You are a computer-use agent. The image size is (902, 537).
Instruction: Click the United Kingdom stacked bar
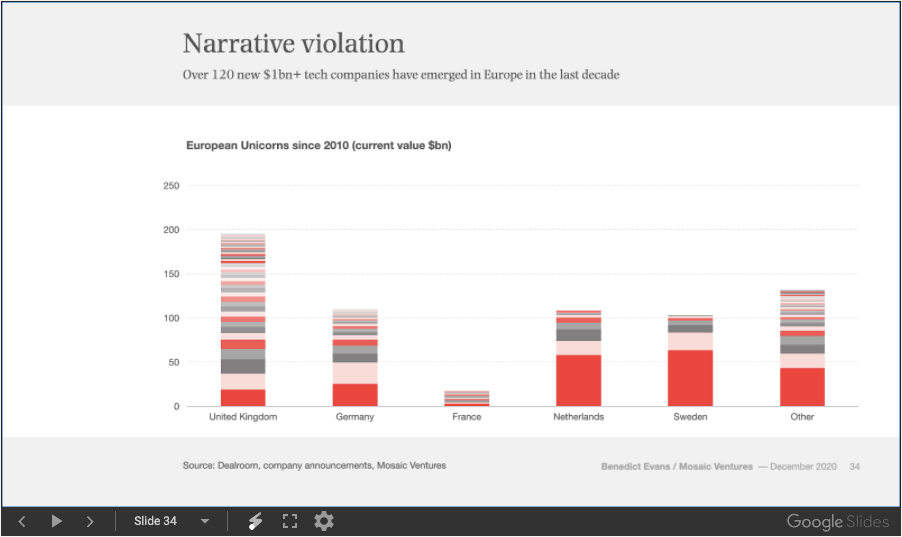[x=243, y=320]
